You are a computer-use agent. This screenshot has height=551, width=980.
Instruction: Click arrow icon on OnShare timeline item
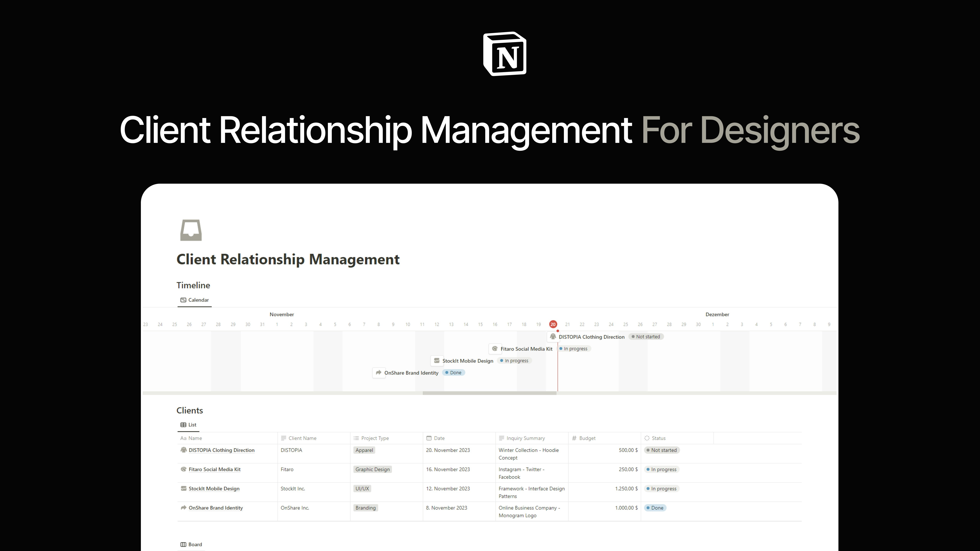tap(379, 373)
